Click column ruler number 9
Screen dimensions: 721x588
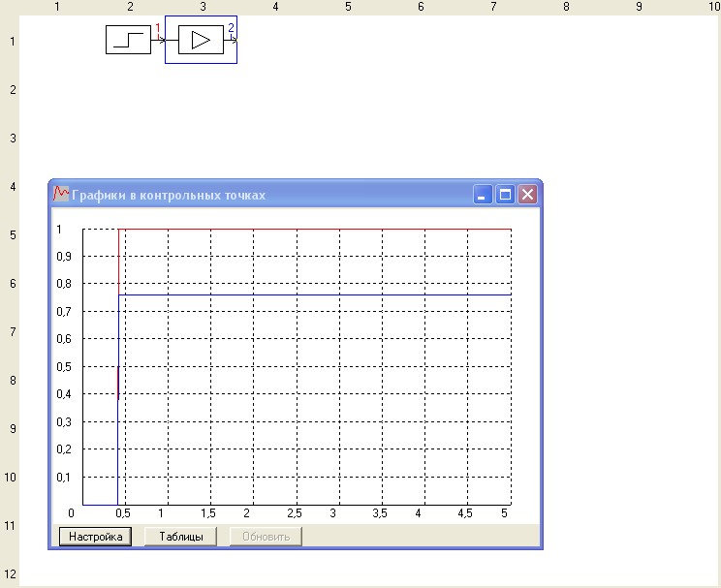[639, 7]
